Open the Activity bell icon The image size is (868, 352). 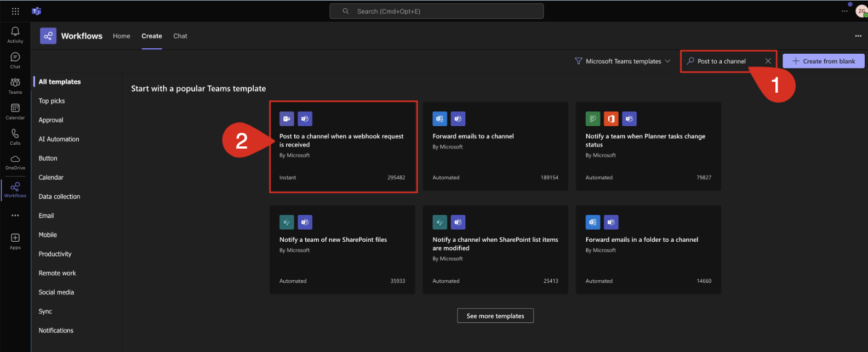[x=15, y=34]
